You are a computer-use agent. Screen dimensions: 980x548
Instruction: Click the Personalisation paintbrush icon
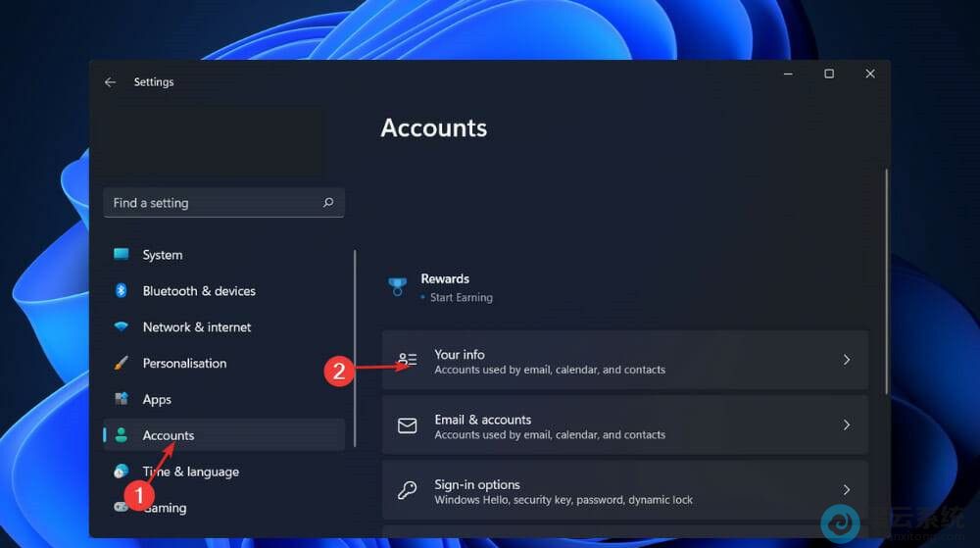[122, 364]
